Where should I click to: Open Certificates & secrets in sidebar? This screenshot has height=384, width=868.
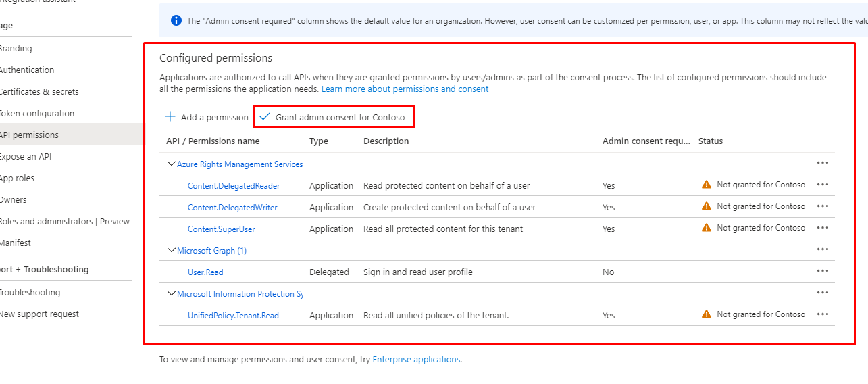[39, 92]
